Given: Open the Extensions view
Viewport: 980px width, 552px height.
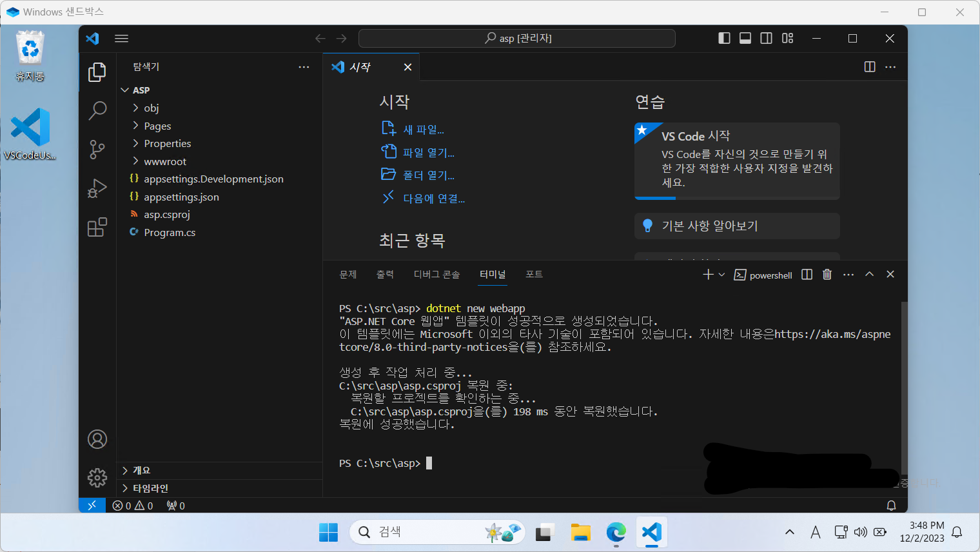Looking at the screenshot, I should [x=97, y=227].
